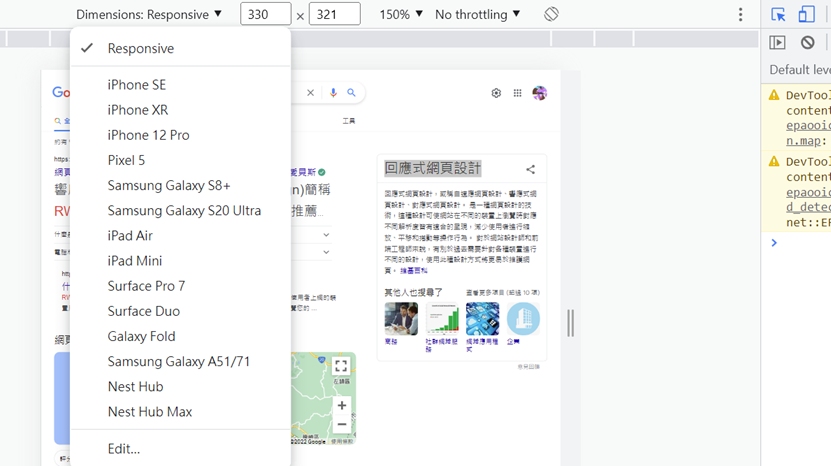Screen dimensions: 831x466
Task: Open the green bar chart thumbnail
Action: pyautogui.click(x=442, y=319)
